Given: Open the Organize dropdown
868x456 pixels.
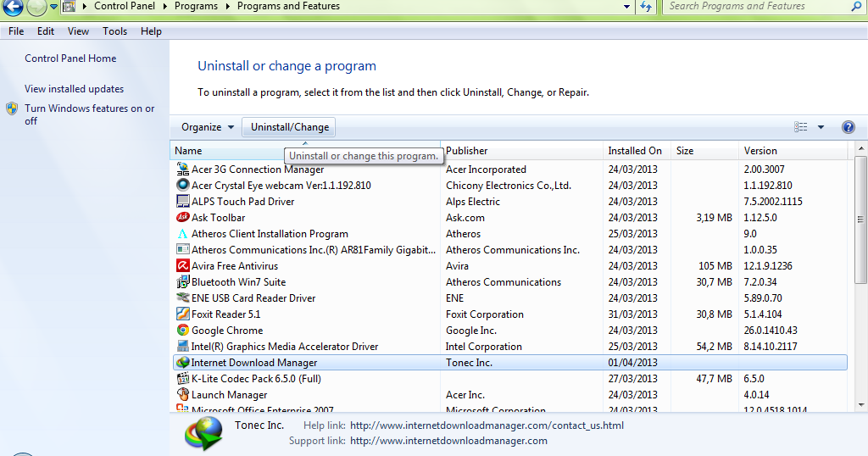Looking at the screenshot, I should coord(208,127).
